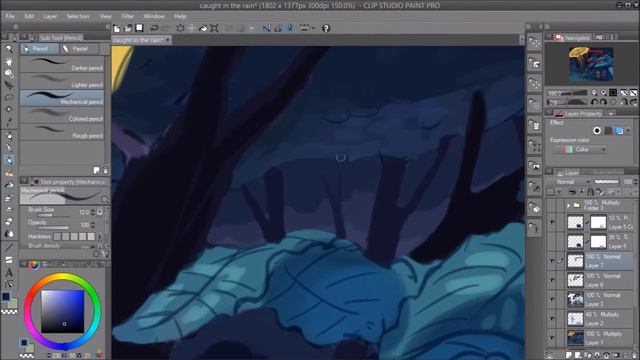Screen dimensions: 640x360
Task: Choose the Darker pencil brush
Action: click(x=62, y=64)
